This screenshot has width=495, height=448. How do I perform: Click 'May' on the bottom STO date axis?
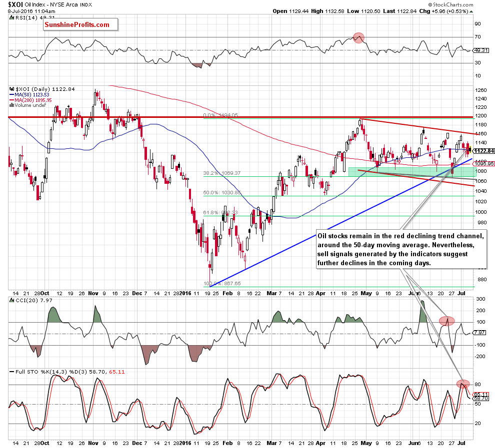click(366, 443)
